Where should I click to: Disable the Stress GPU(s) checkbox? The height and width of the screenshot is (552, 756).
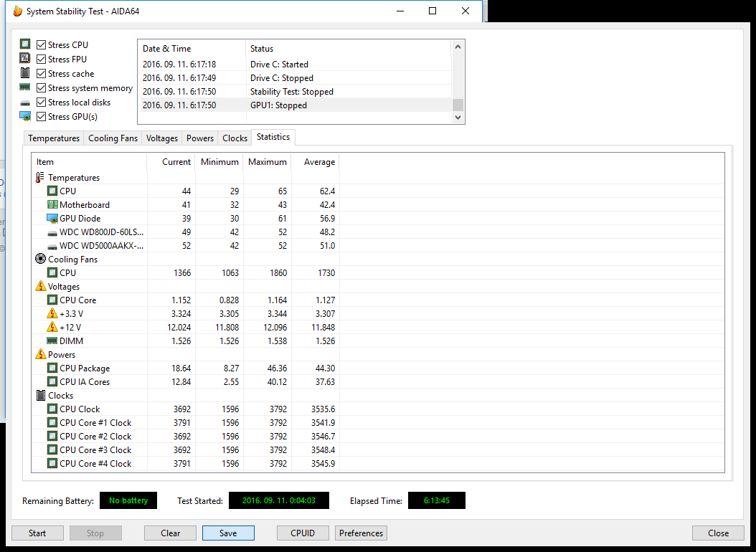42,117
